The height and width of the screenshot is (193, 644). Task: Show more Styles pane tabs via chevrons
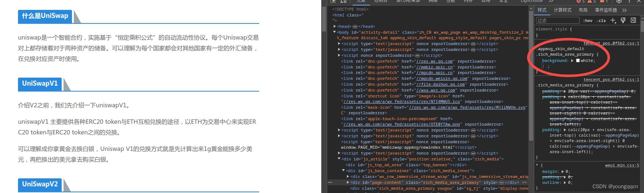pyautogui.click(x=625, y=10)
